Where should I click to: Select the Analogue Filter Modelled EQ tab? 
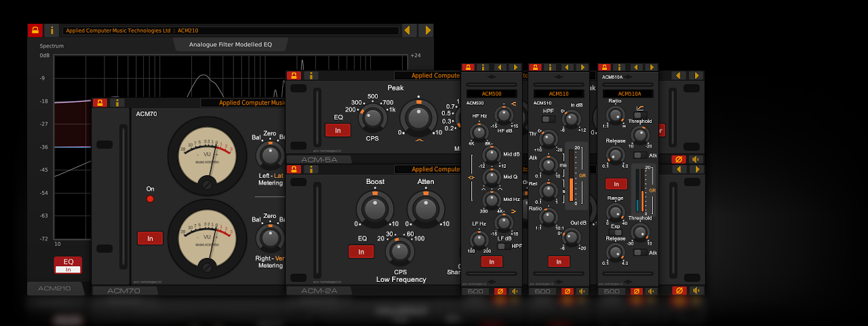[x=231, y=45]
